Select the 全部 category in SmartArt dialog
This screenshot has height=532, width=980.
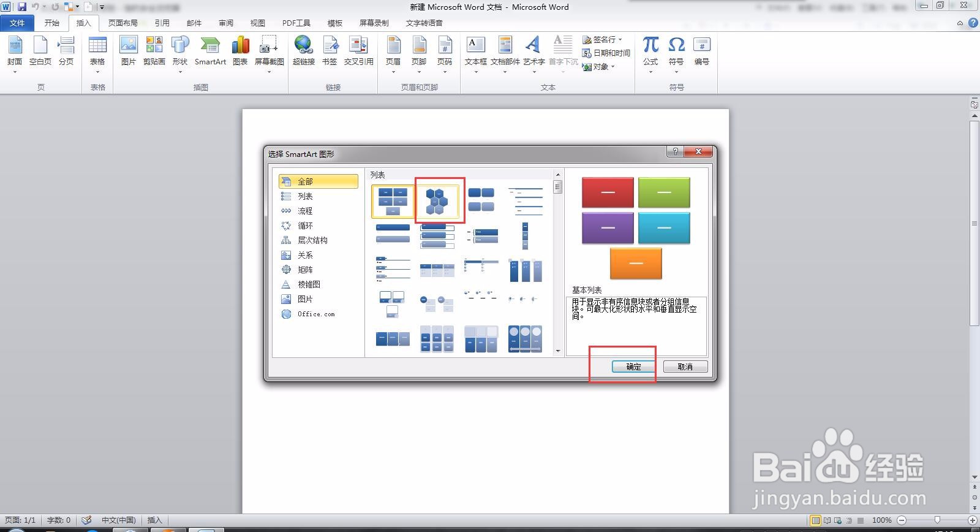click(x=318, y=181)
